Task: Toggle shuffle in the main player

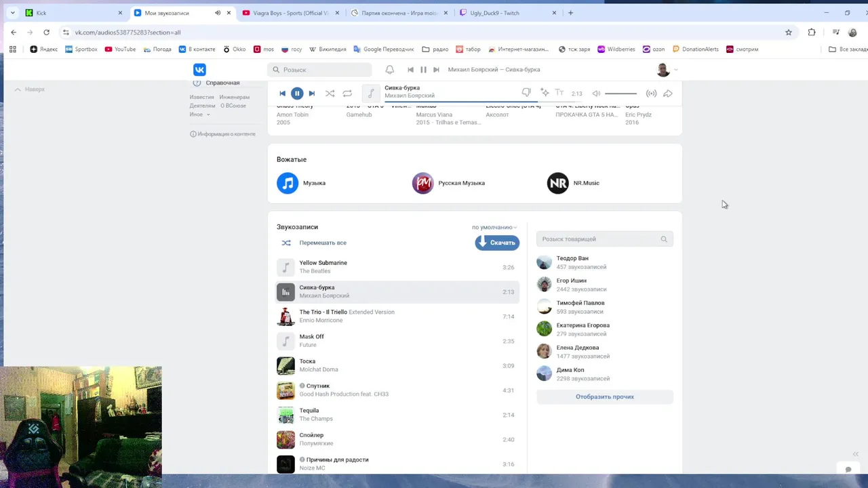Action: coord(330,94)
